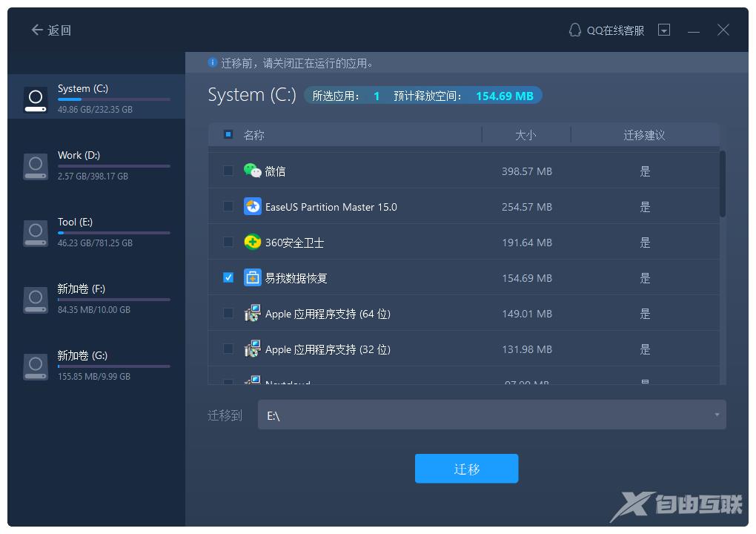Click the QQ bell icon
This screenshot has width=756, height=534.
point(574,30)
